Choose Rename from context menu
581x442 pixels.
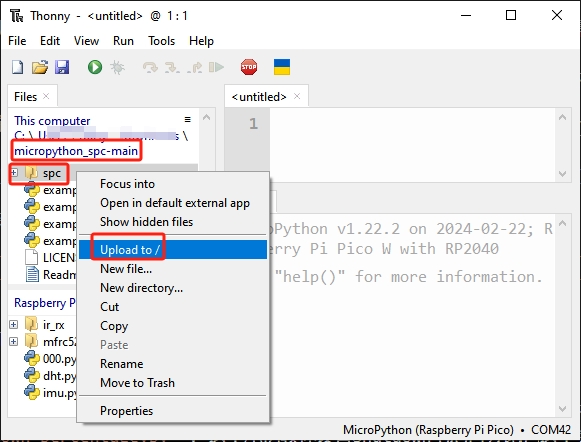(173, 364)
